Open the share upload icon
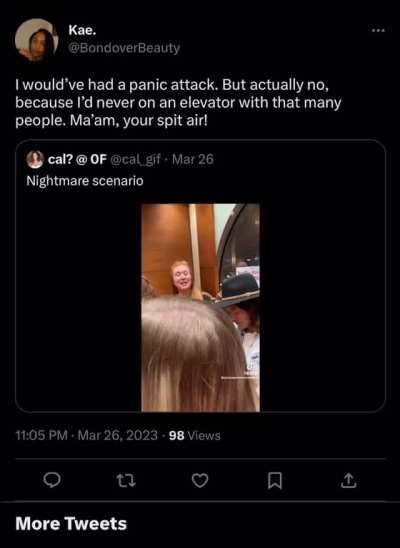 coord(348,480)
